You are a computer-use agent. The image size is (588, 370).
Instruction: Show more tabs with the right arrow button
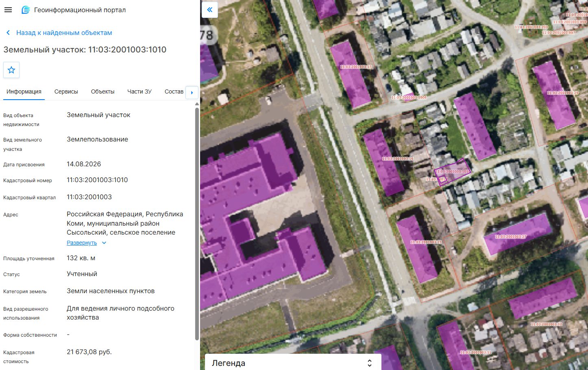coord(192,92)
